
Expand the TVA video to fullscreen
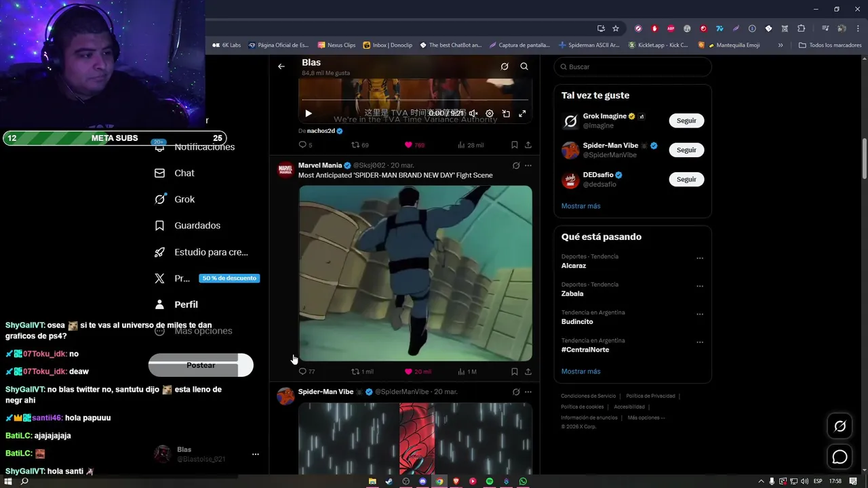522,114
